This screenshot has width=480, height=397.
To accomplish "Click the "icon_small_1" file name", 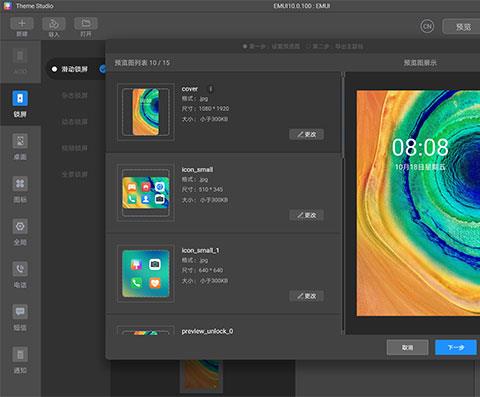I will [200, 250].
